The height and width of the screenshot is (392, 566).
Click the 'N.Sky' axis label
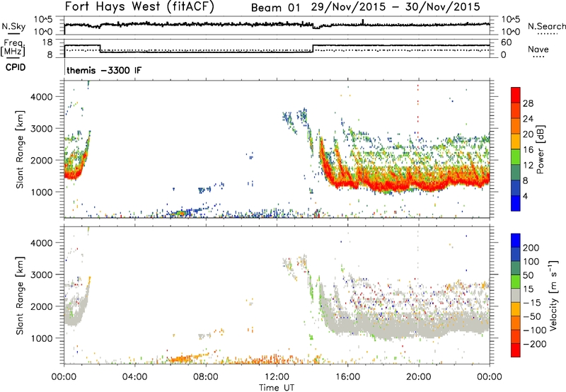point(13,26)
